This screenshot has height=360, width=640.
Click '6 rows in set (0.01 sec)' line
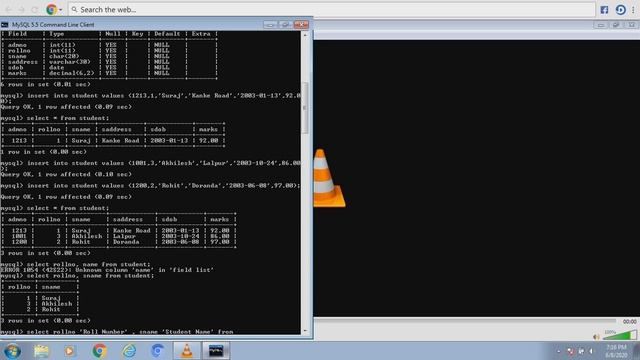45,84
